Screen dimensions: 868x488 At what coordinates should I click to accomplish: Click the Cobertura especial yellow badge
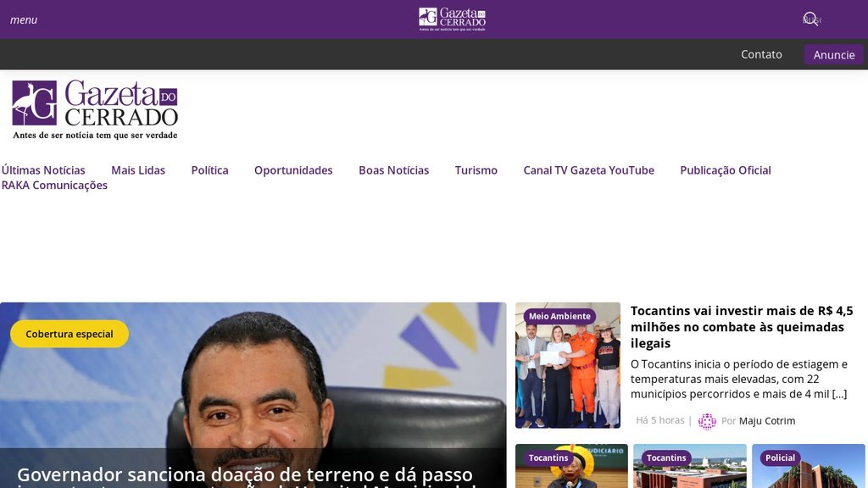[x=70, y=334]
